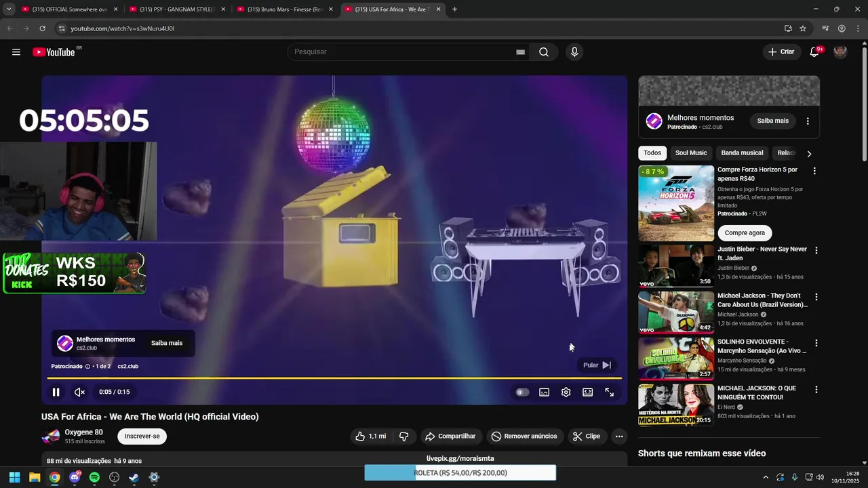Open options for Justin Bieber video
Image resolution: width=868 pixels, height=488 pixels.
click(816, 251)
